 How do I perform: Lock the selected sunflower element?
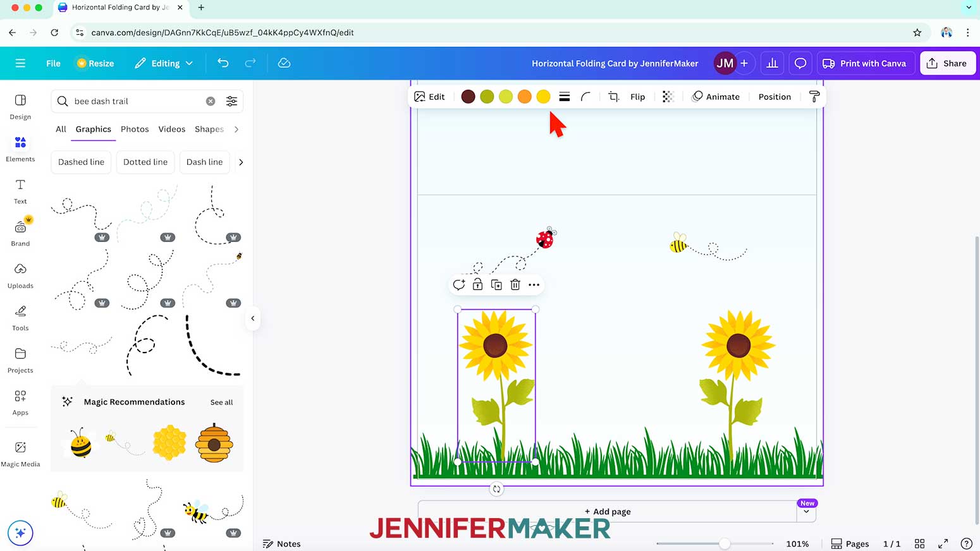pyautogui.click(x=478, y=285)
